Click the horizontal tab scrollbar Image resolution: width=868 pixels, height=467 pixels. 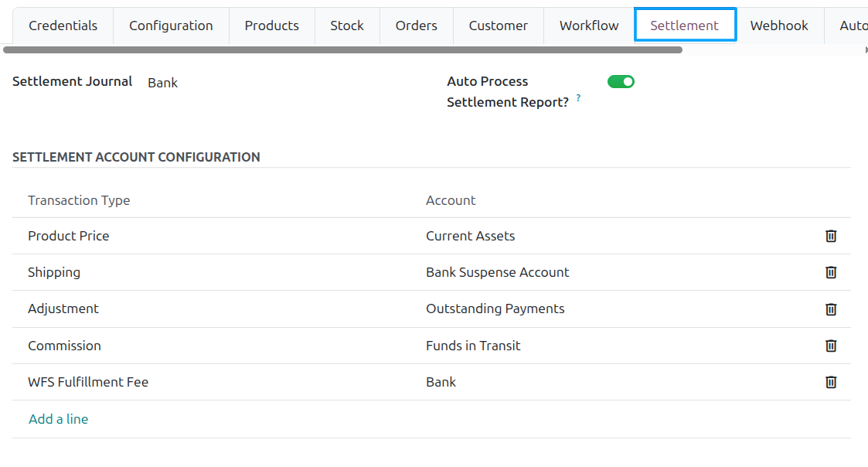click(x=342, y=49)
